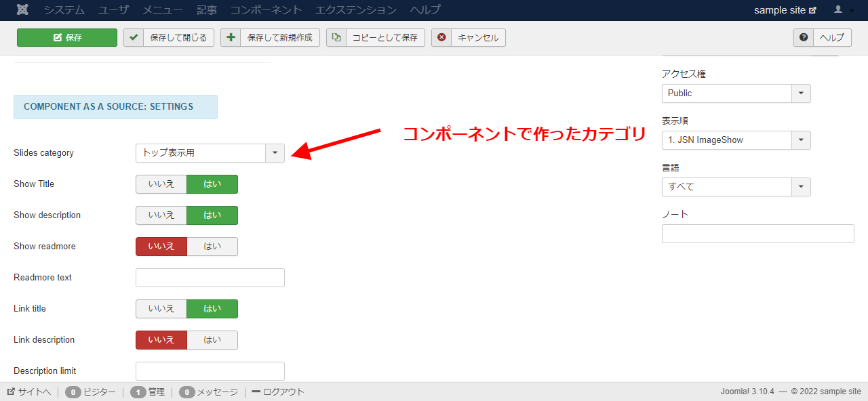The height and width of the screenshot is (401, 868).
Task: Click the plus icon on 保存して新規作成
Action: click(231, 38)
